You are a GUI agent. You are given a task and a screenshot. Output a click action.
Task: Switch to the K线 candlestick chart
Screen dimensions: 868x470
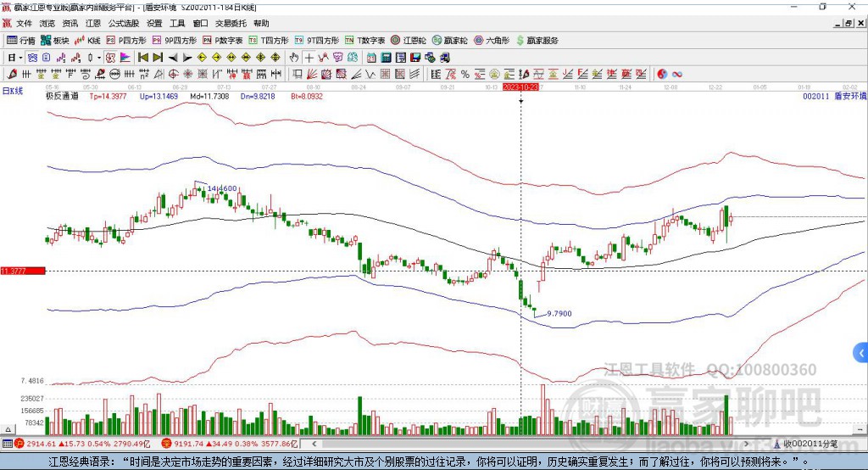click(x=87, y=41)
